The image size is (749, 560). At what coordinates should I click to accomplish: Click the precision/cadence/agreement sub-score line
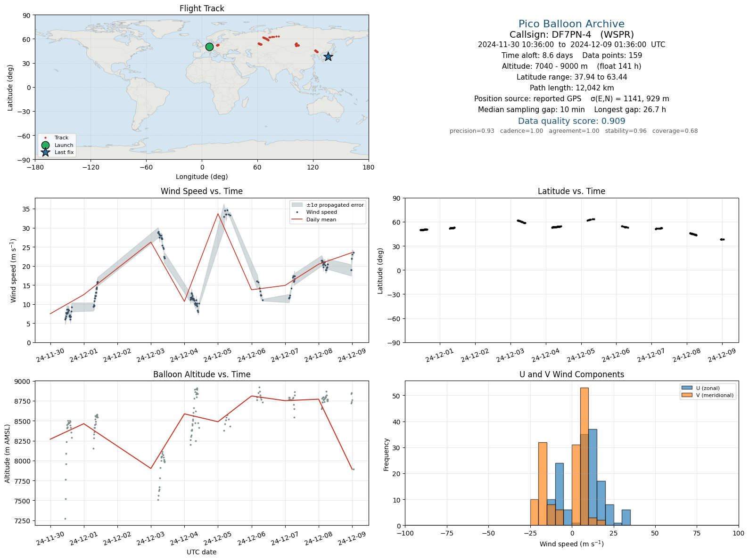(x=573, y=131)
